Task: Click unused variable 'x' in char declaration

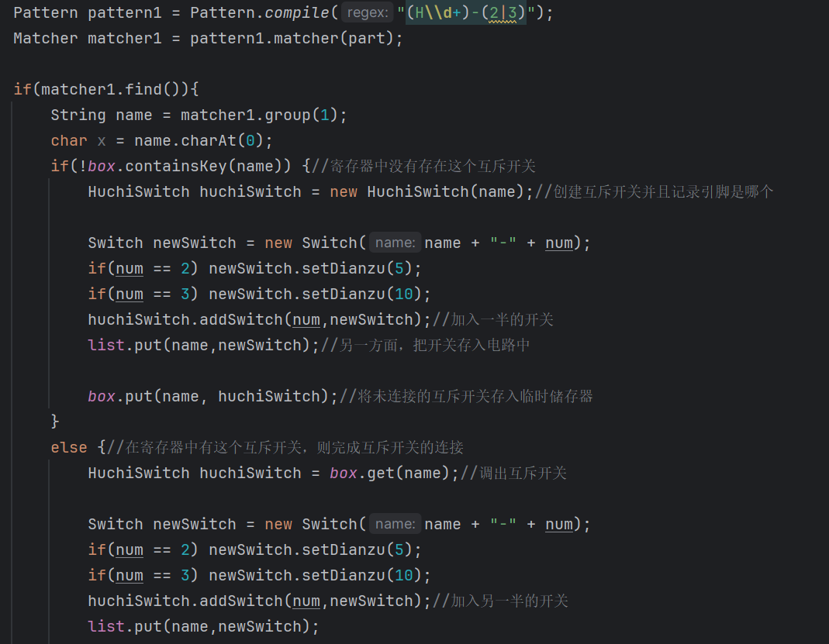Action: 102,141
